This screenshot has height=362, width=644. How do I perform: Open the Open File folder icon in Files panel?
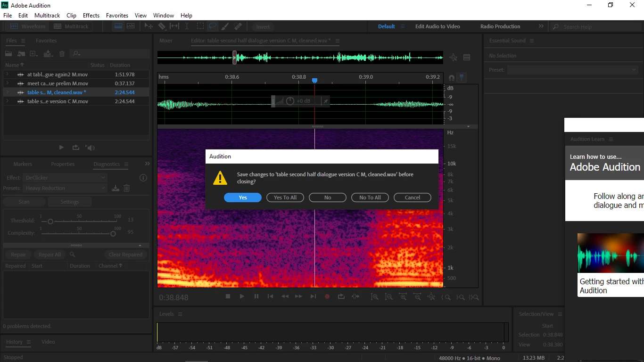pos(8,54)
